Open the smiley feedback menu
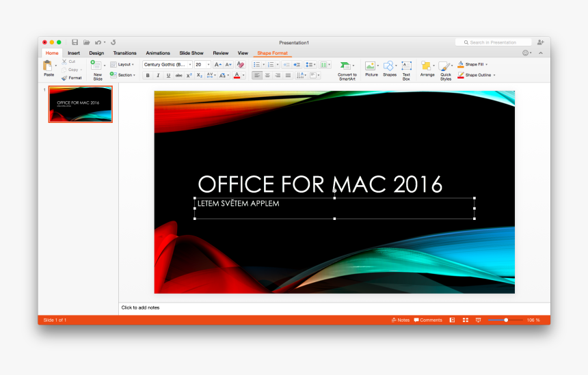Viewport: 588px width, 375px height. point(527,53)
